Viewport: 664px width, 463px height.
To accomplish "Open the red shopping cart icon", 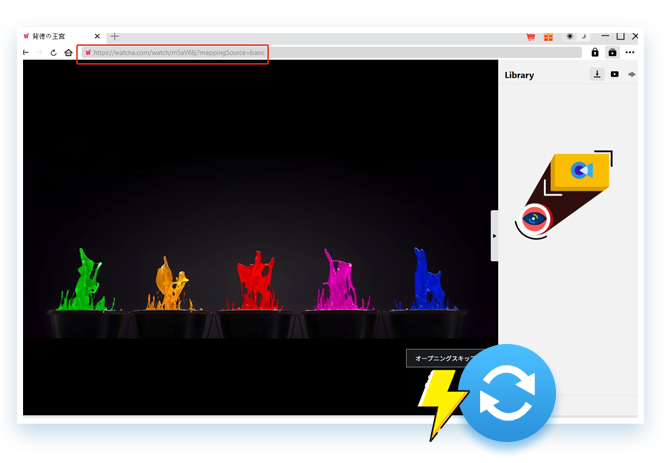I will 531,37.
